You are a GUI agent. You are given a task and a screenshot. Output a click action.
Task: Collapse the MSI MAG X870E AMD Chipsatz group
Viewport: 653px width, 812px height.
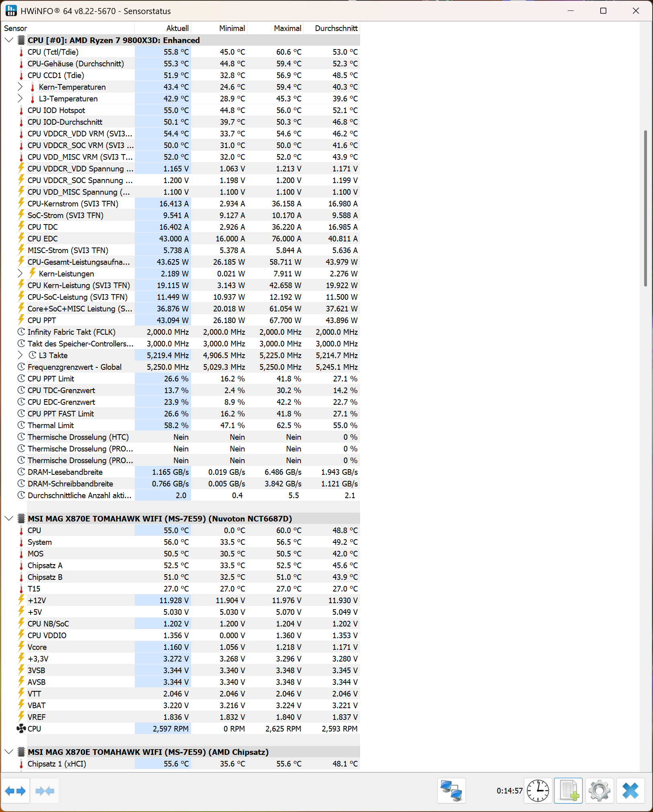pyautogui.click(x=9, y=752)
